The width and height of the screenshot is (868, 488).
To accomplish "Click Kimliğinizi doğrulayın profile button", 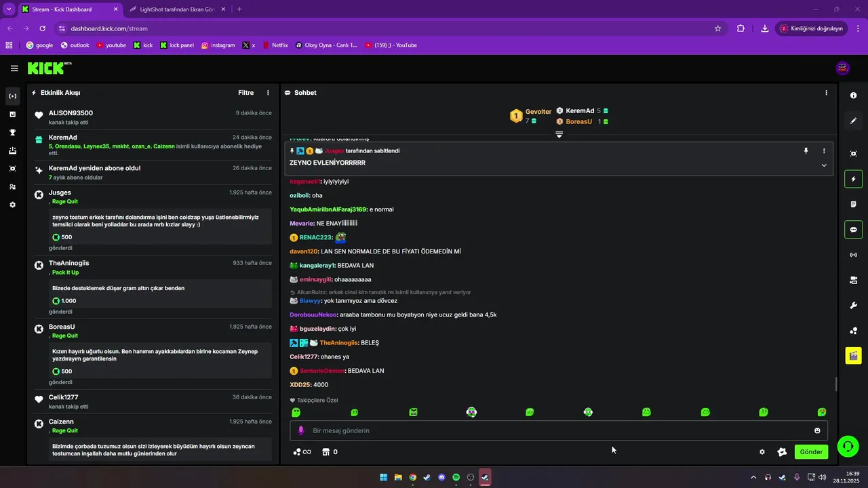I will pos(811,28).
